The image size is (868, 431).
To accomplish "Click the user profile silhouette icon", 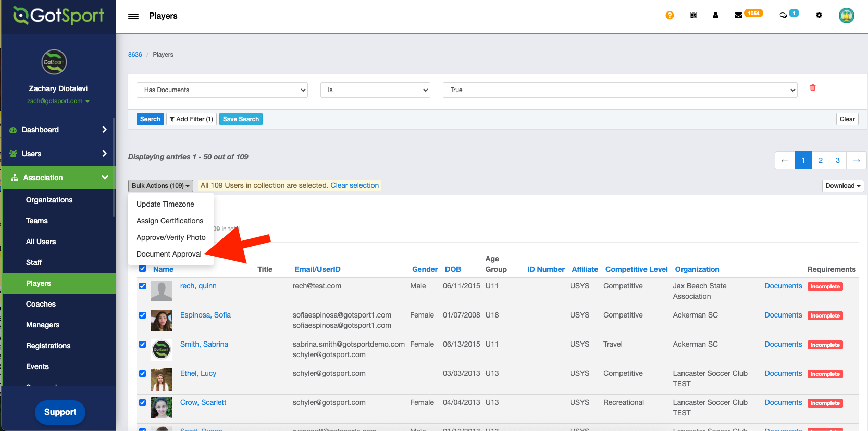I will pos(715,16).
